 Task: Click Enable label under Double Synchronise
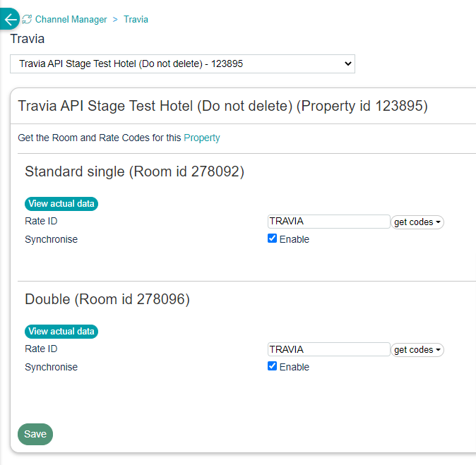[x=294, y=367]
